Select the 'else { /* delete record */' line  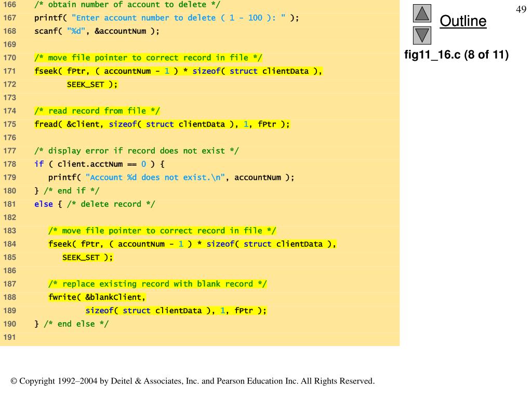tap(95, 204)
